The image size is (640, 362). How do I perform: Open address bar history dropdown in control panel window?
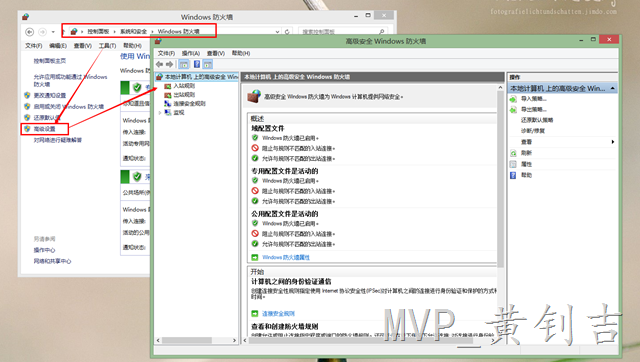278,32
